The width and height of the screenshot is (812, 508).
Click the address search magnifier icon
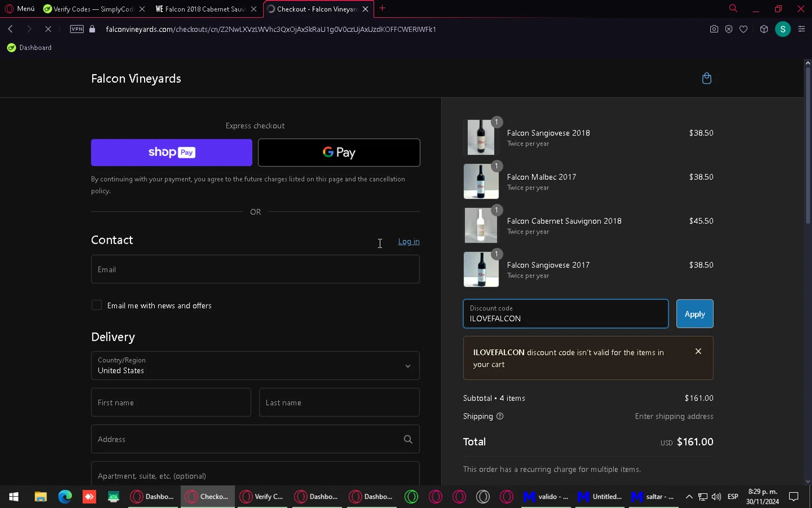408,439
